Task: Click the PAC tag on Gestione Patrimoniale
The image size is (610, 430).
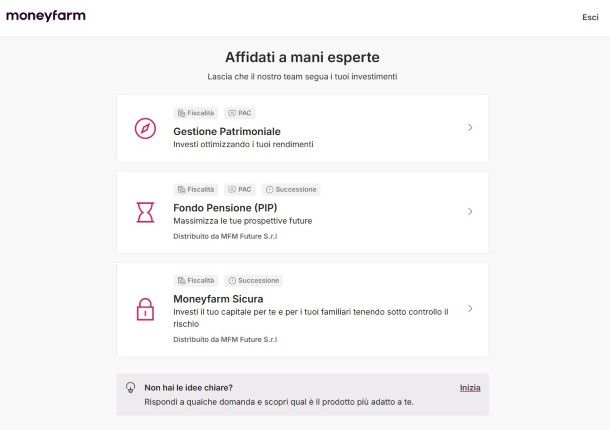Action: pyautogui.click(x=240, y=113)
